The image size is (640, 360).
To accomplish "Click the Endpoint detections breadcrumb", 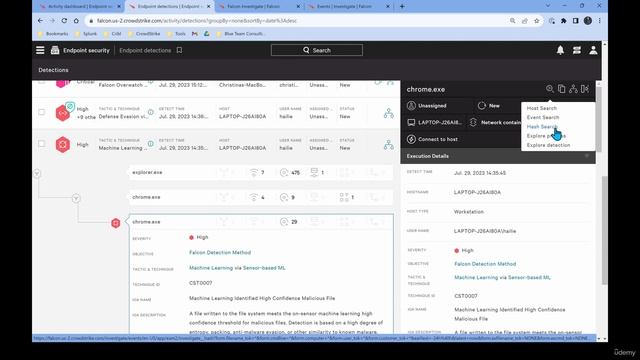I will (x=145, y=50).
